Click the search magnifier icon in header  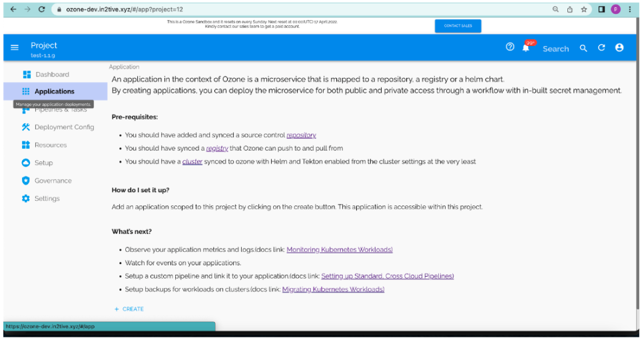click(583, 48)
